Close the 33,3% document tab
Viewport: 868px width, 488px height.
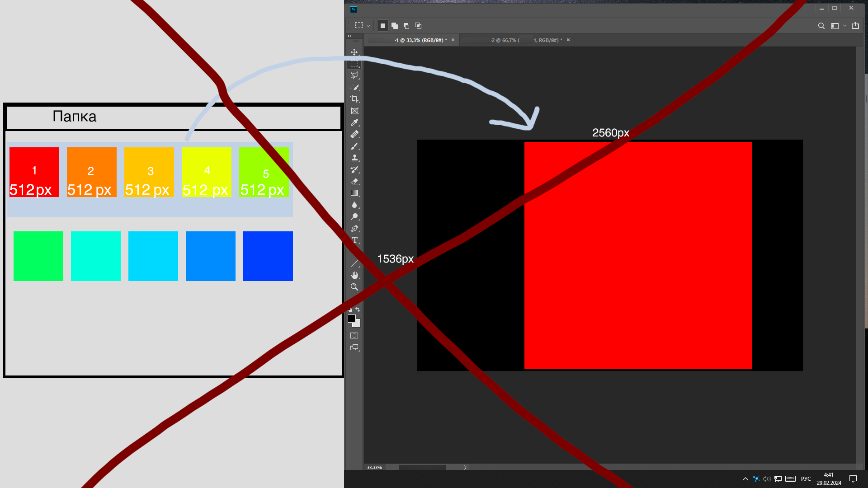point(453,40)
